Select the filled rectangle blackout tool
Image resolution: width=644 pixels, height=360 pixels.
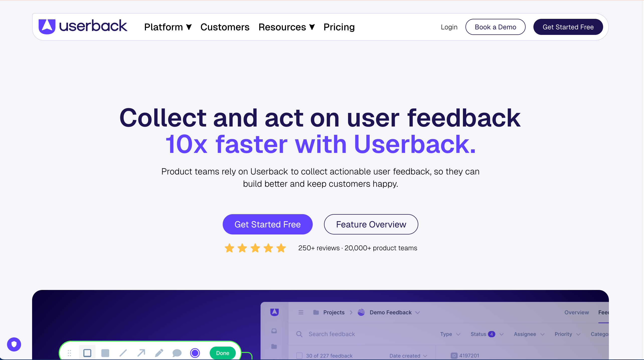point(105,353)
